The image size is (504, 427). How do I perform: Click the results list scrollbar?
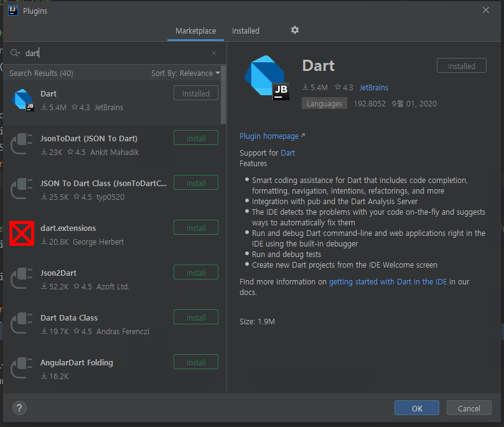click(223, 95)
